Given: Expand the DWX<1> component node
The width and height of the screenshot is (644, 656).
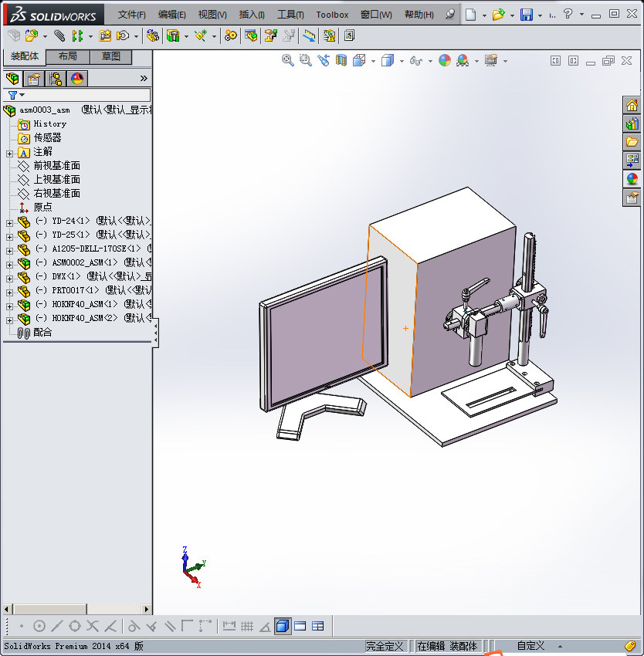Looking at the screenshot, I should [x=9, y=279].
